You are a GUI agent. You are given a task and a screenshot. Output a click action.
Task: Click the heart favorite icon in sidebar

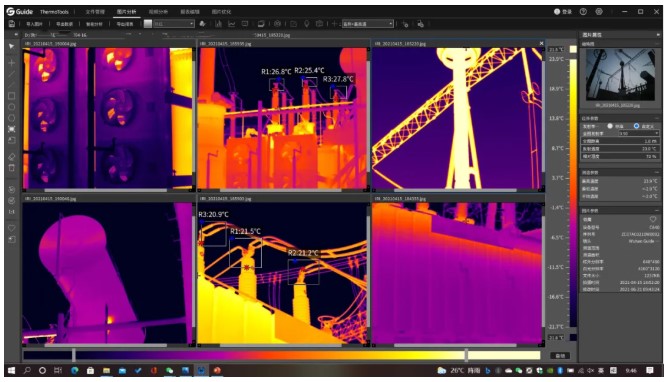pyautogui.click(x=12, y=228)
